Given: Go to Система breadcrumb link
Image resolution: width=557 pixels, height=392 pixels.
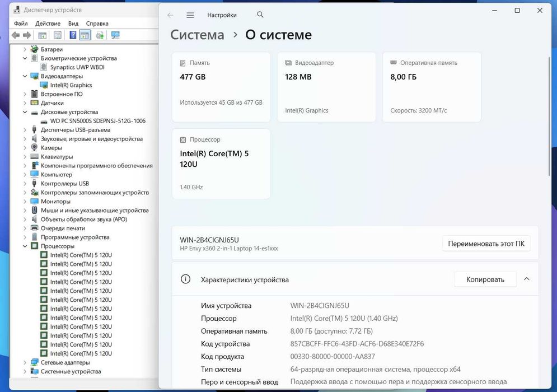Looking at the screenshot, I should coord(197,35).
